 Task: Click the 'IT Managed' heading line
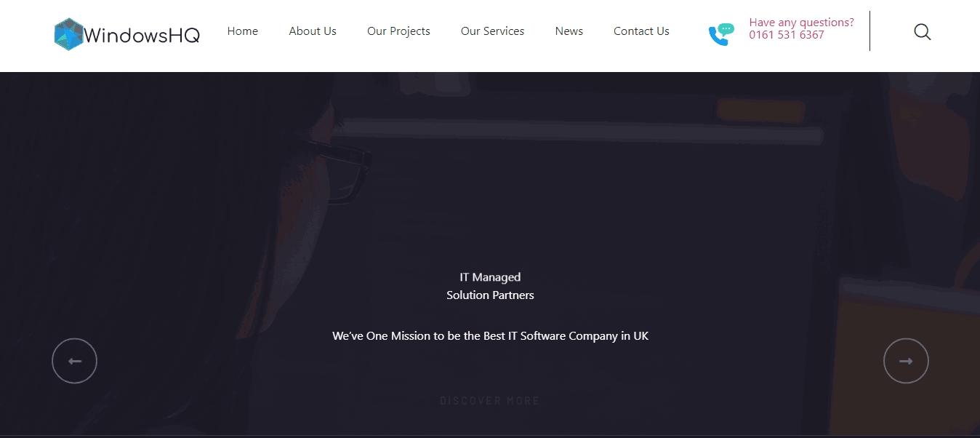490,277
